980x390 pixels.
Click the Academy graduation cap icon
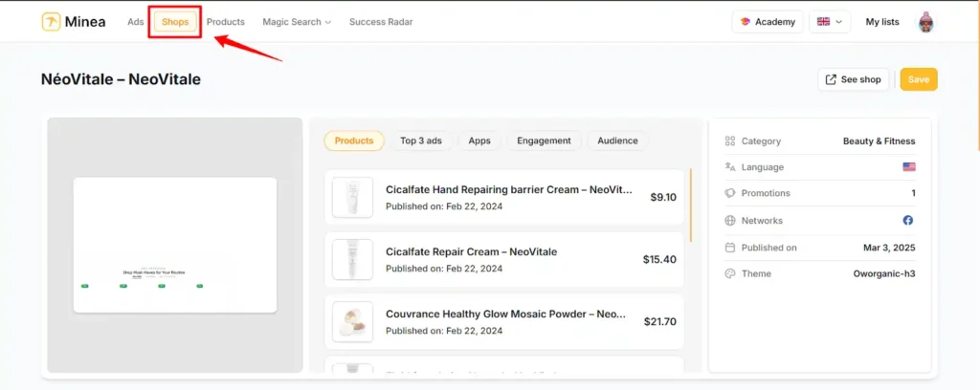click(x=745, y=22)
